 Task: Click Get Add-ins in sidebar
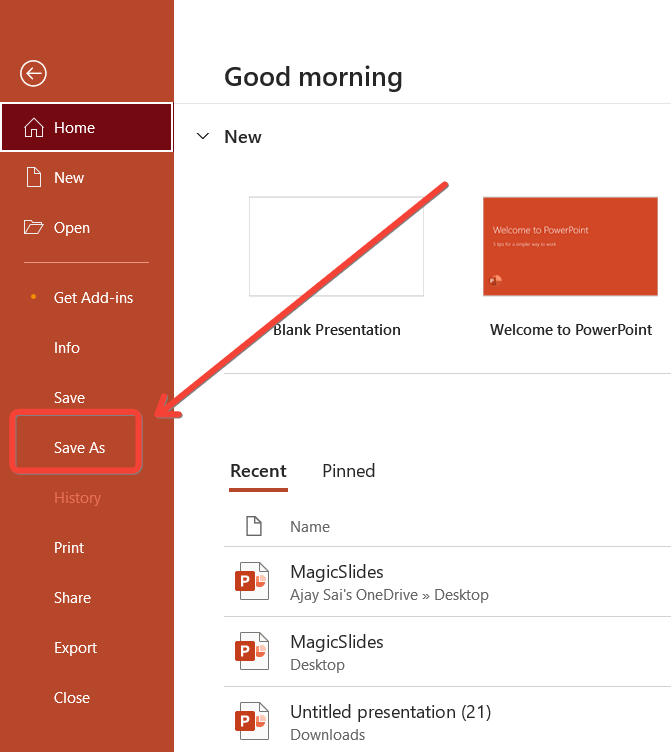(93, 298)
